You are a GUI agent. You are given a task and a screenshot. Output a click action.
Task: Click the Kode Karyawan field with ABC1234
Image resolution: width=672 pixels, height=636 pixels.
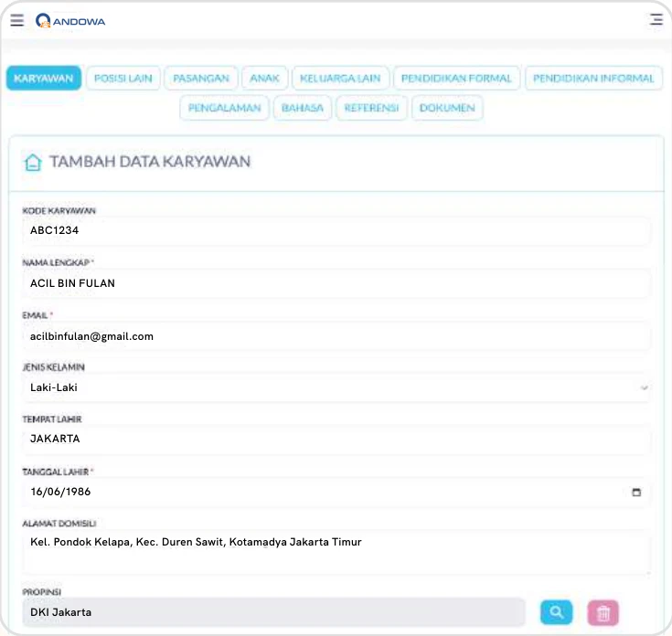click(x=336, y=230)
